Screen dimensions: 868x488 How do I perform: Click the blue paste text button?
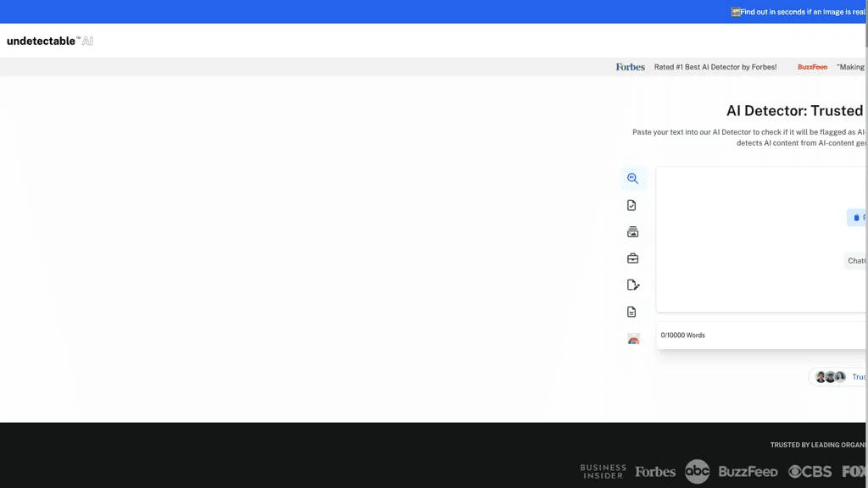coord(857,218)
